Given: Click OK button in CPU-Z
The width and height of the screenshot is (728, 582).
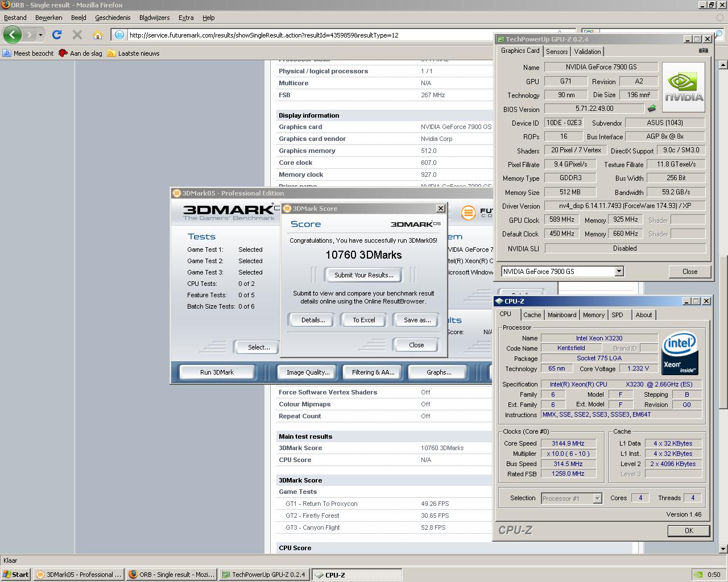Looking at the screenshot, I should coord(689,530).
